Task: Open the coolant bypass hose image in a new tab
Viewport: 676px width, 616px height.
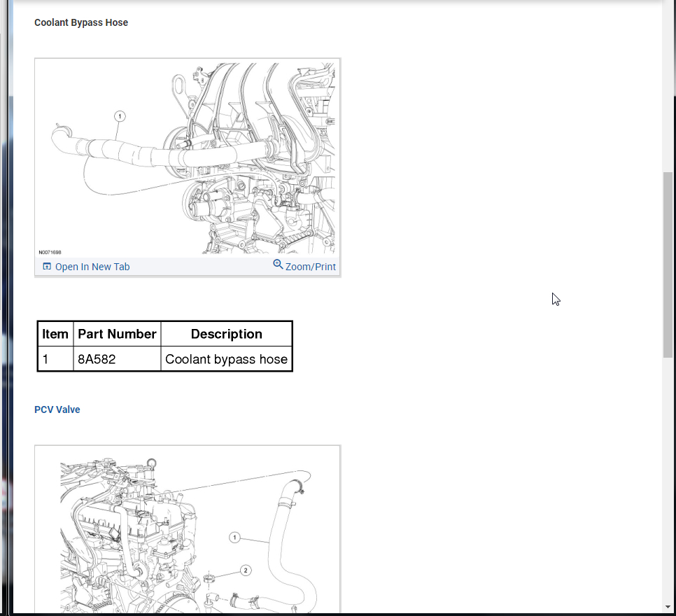Action: pyautogui.click(x=86, y=267)
